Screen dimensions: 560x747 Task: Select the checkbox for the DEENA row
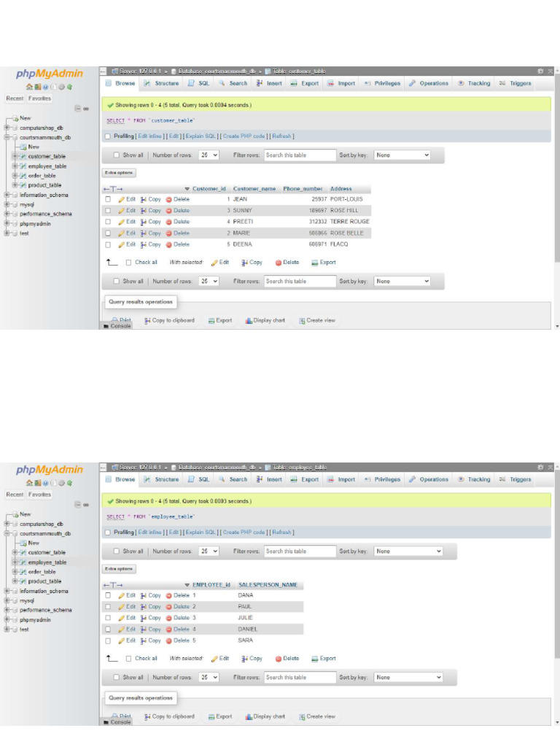pyautogui.click(x=108, y=245)
